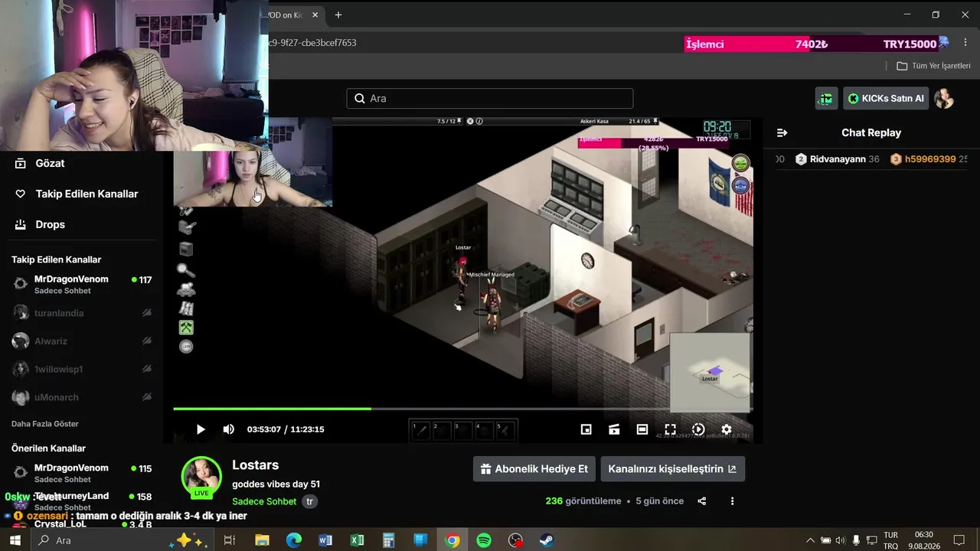This screenshot has height=551, width=980.
Task: Open the battery status icon
Action: click(825, 540)
